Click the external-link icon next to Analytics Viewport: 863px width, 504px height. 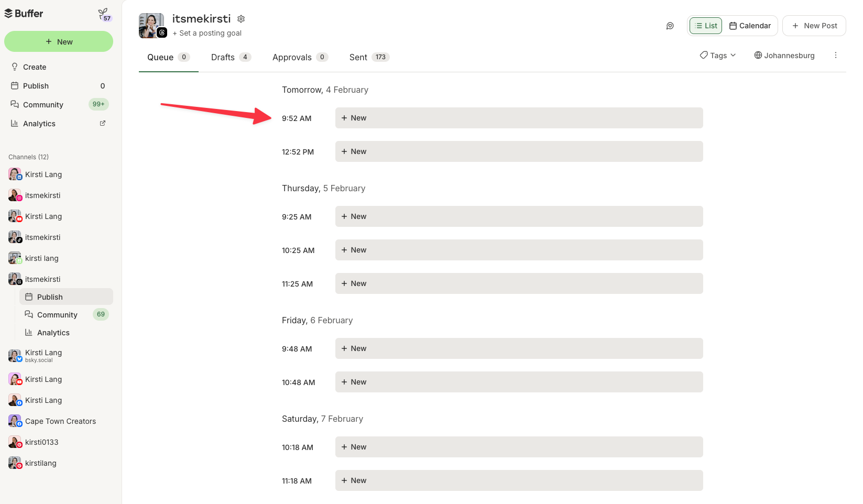click(102, 123)
